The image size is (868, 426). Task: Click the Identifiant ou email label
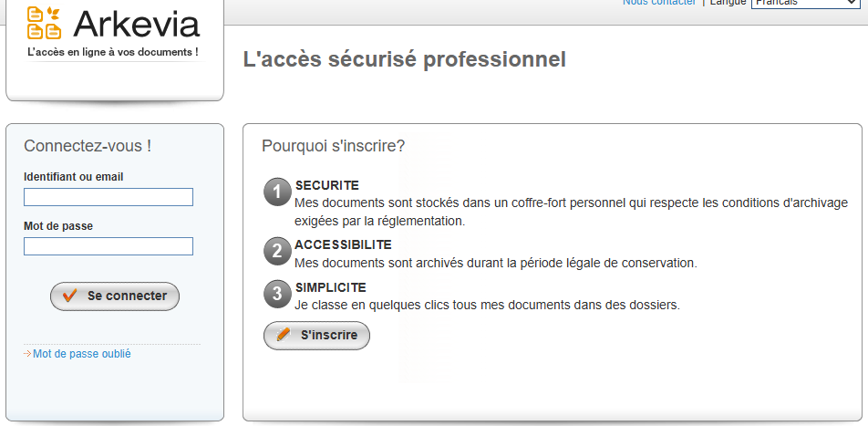click(73, 177)
